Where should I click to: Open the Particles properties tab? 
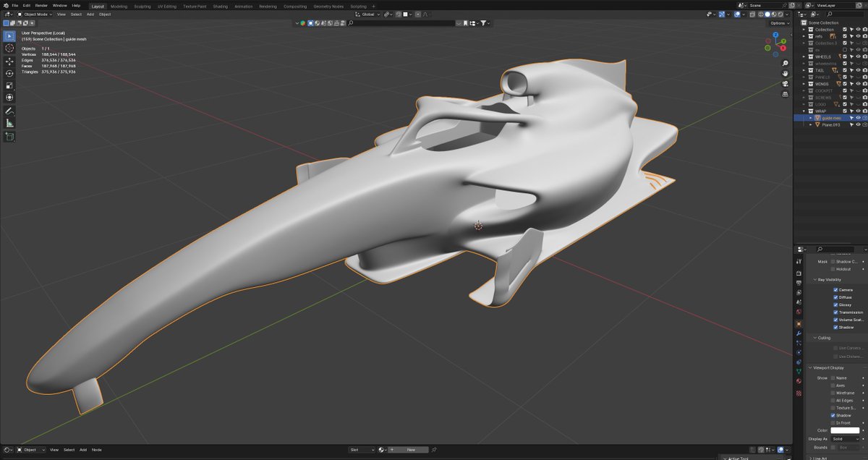[799, 343]
